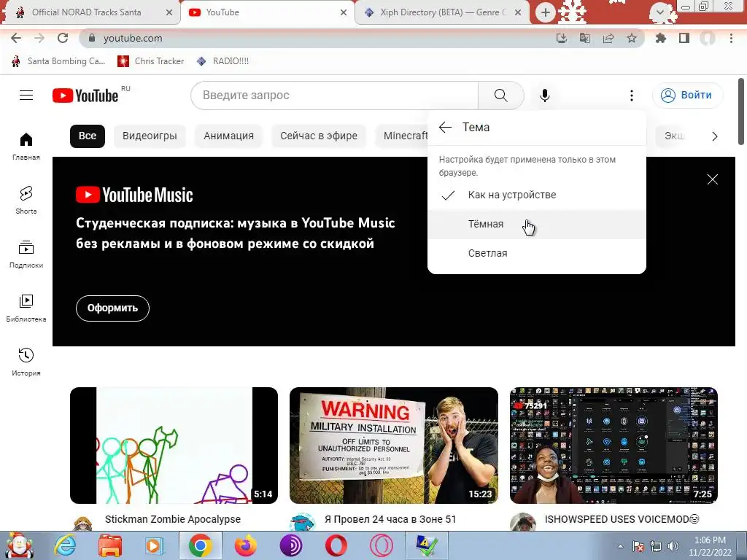Click the Войти sign-in button

687,96
